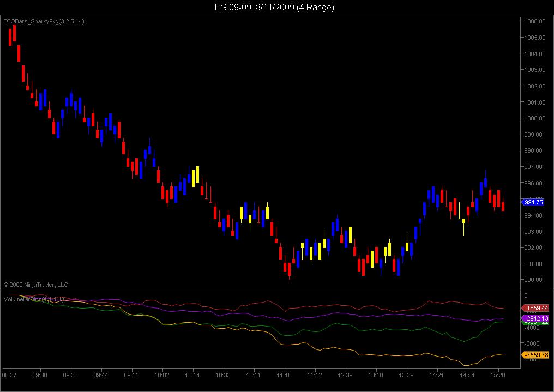Click the blue 994.75 current price marker

coord(533,202)
